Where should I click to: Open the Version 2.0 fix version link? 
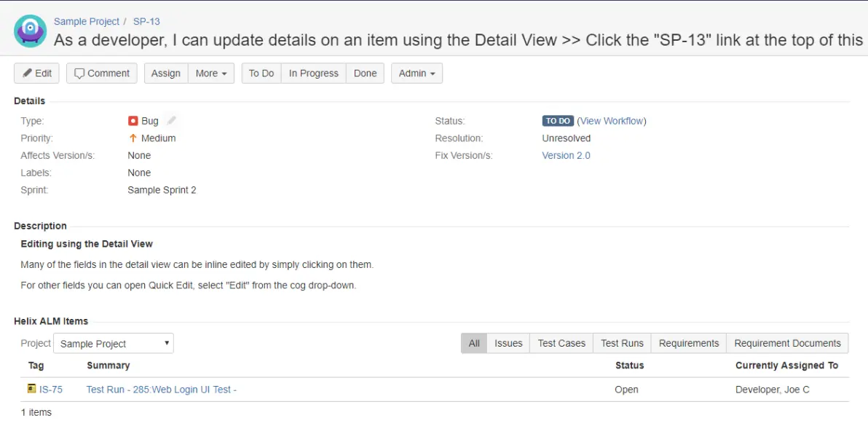(x=566, y=155)
